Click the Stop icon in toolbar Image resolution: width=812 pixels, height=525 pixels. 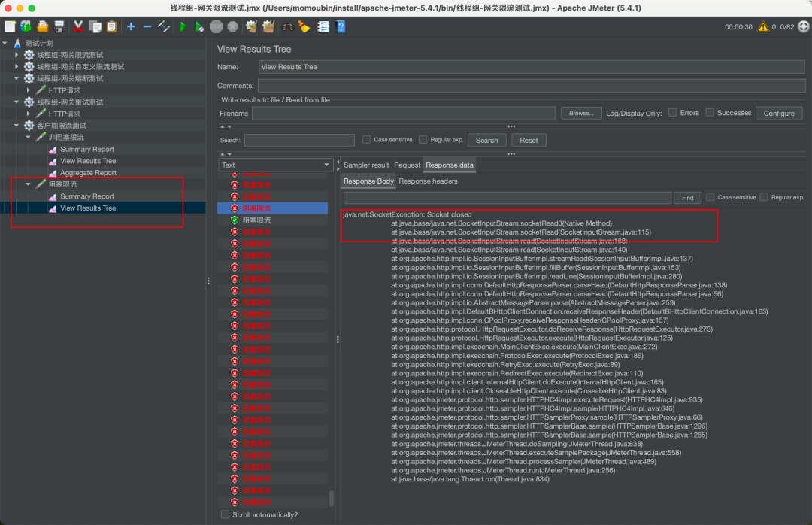click(x=216, y=26)
